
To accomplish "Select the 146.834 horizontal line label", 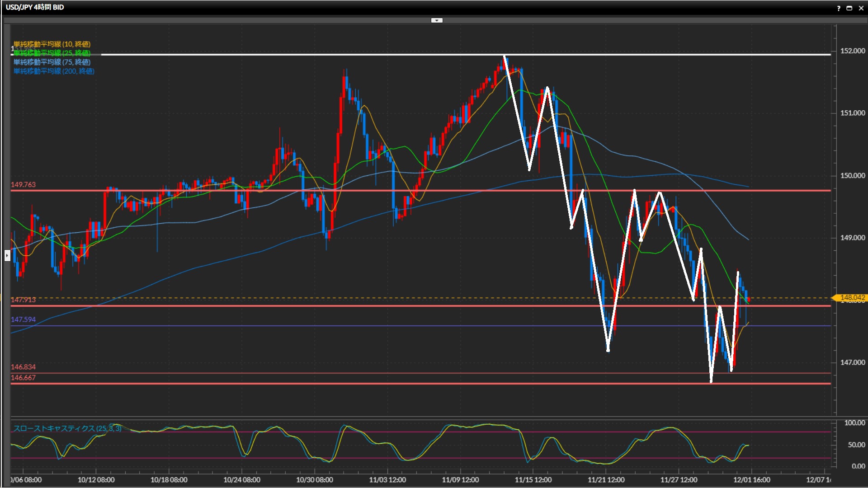I will 23,367.
